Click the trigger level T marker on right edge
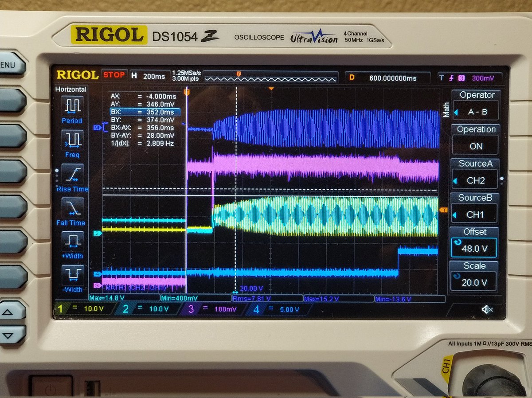Screen dimensions: 532x398 pos(443,210)
